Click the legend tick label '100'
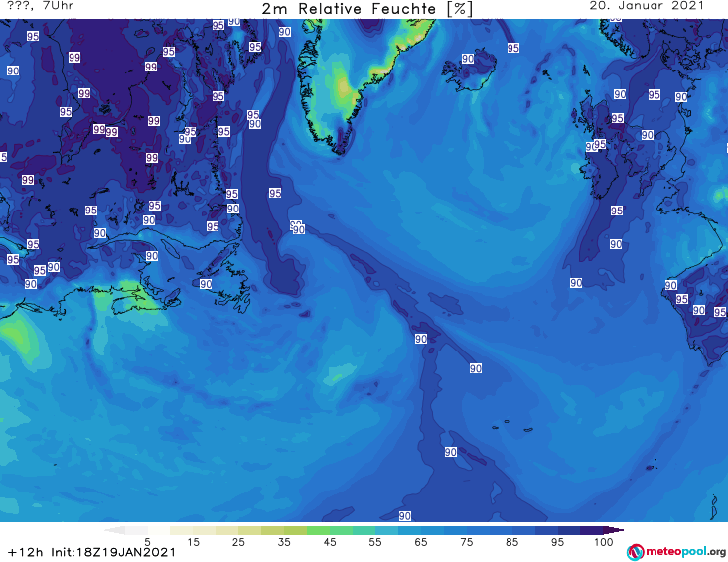Image resolution: width=728 pixels, height=562 pixels. [604, 542]
